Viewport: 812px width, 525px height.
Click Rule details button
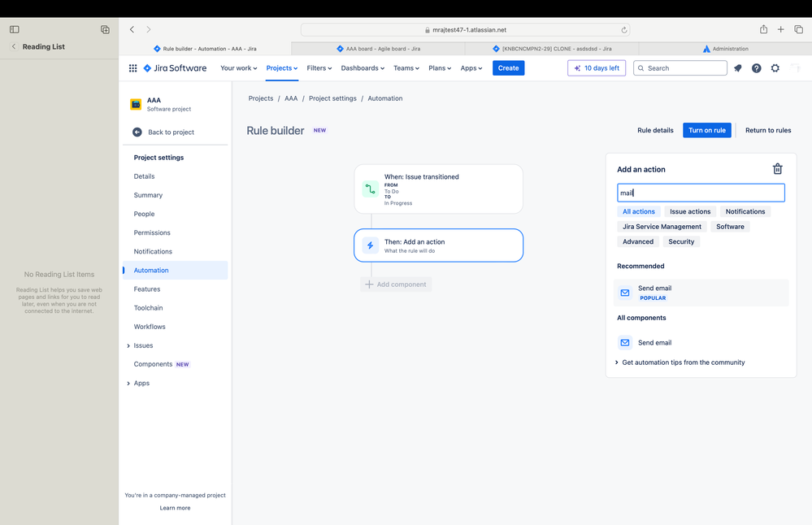[x=655, y=131]
